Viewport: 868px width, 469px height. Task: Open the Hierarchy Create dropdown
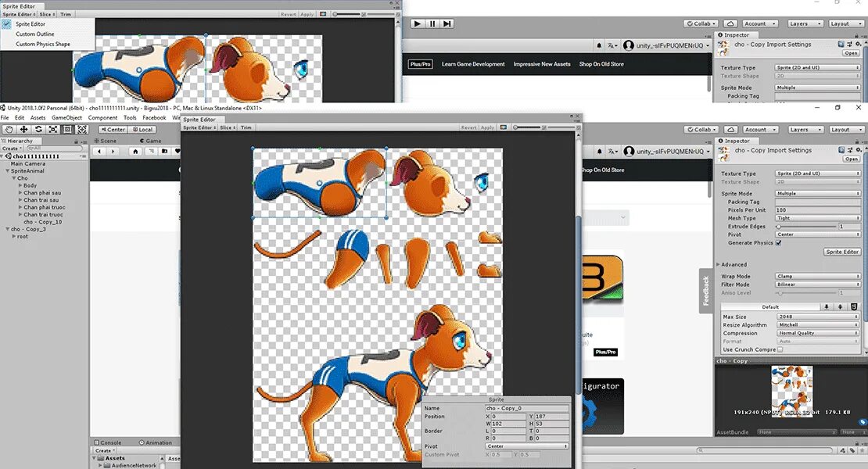point(12,149)
